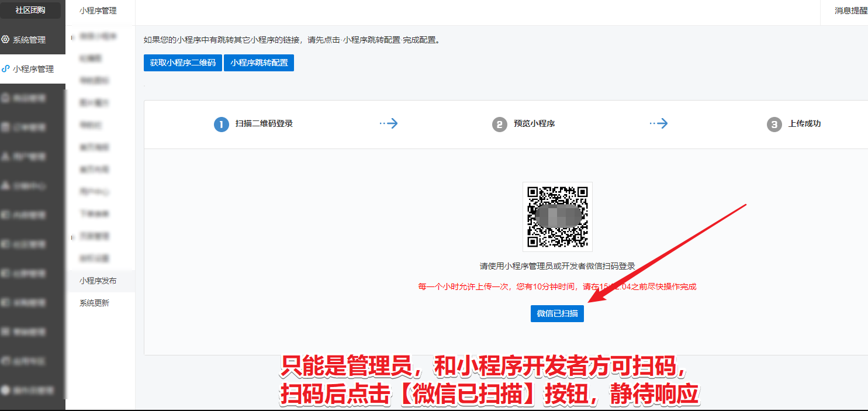Click the 微信已扫描 button

558,313
